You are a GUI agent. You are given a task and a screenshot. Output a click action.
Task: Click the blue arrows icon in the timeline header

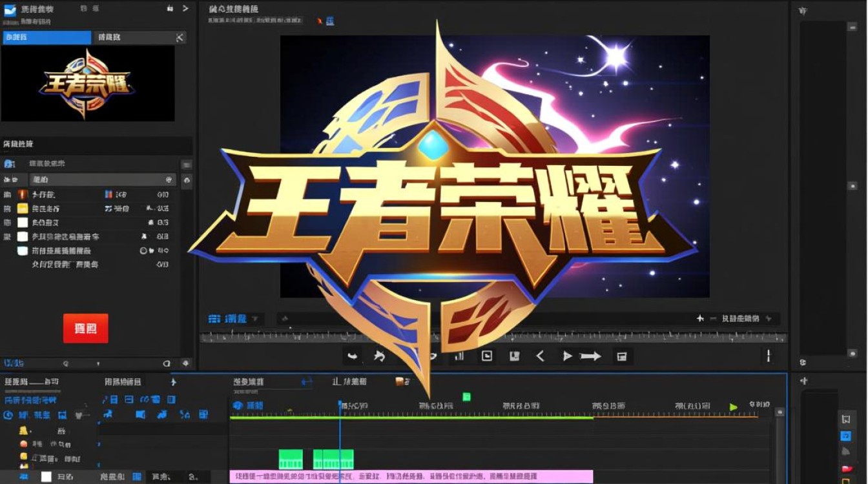[x=307, y=382]
